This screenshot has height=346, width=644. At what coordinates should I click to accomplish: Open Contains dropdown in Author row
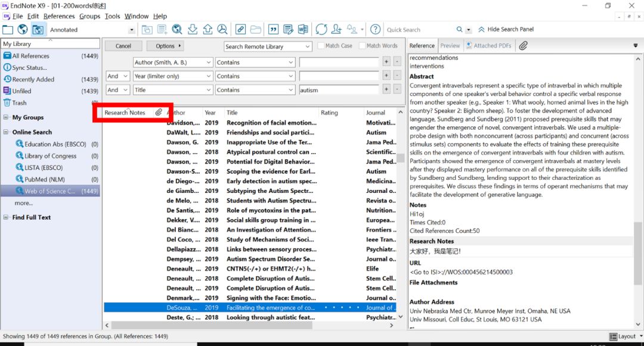tap(255, 63)
